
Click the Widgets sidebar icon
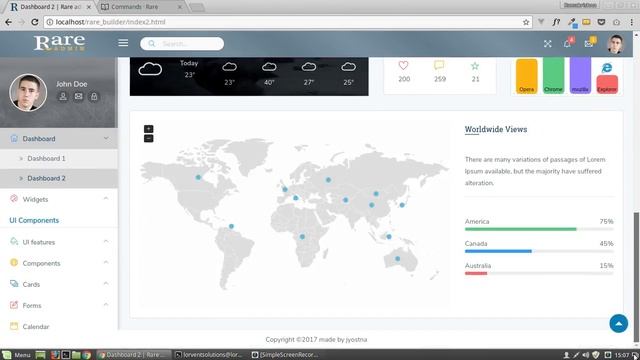tap(14, 199)
